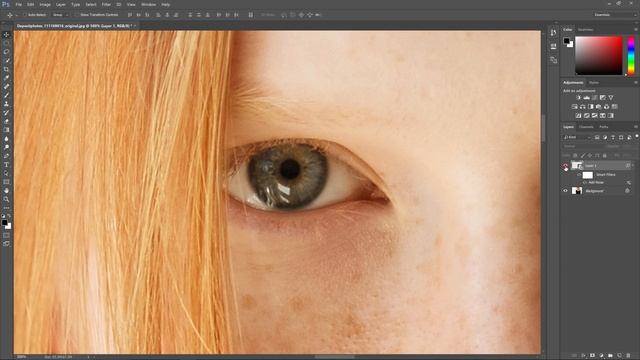Select the Hand tool
Viewport: 640px width, 360px height.
6,191
